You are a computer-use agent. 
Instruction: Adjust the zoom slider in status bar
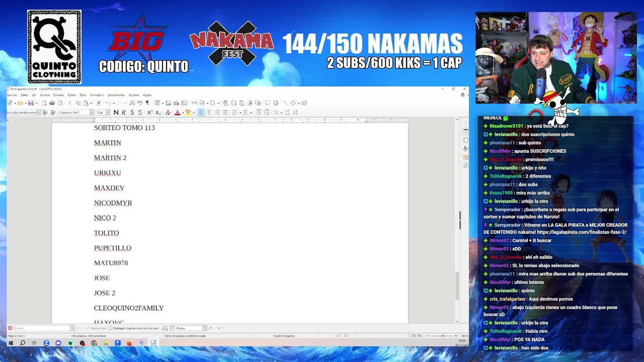click(x=441, y=336)
